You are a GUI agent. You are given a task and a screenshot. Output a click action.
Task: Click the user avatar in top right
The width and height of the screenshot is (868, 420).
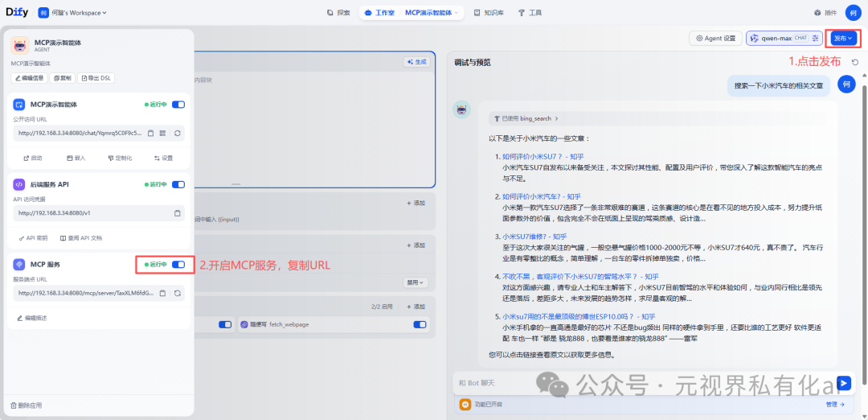tap(853, 12)
